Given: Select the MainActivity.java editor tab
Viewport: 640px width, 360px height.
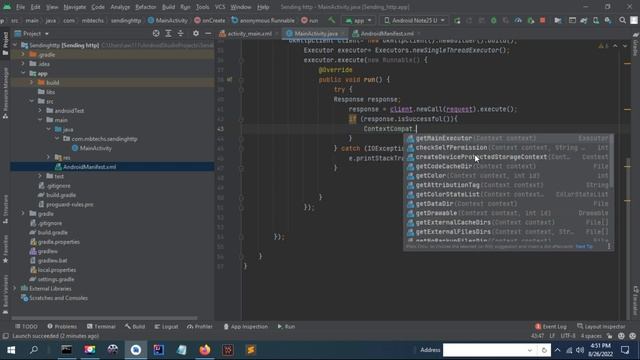Looking at the screenshot, I should 316,33.
